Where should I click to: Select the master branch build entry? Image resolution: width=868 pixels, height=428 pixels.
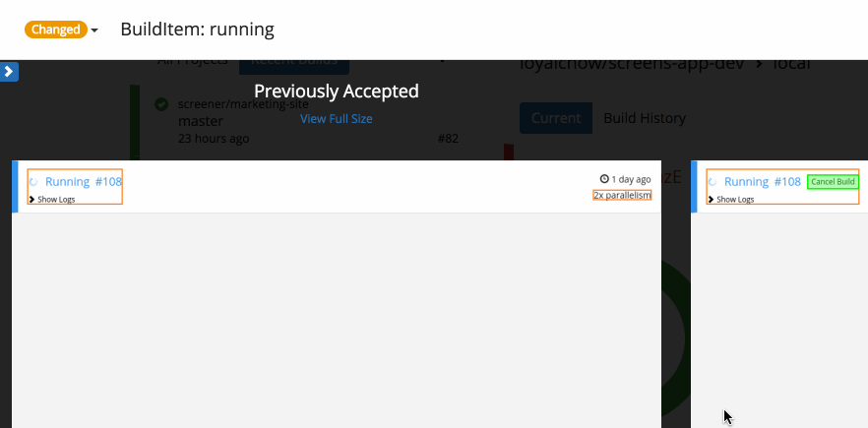click(201, 121)
